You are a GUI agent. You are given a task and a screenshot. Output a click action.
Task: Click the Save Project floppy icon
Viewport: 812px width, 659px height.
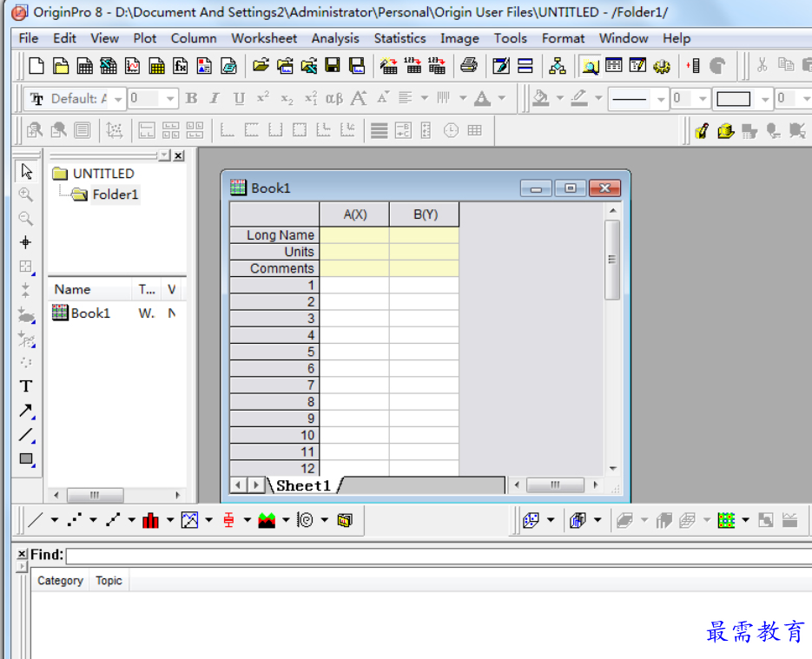coord(333,66)
